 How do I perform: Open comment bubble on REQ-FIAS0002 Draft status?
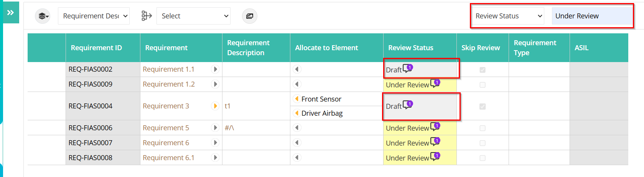coord(408,69)
